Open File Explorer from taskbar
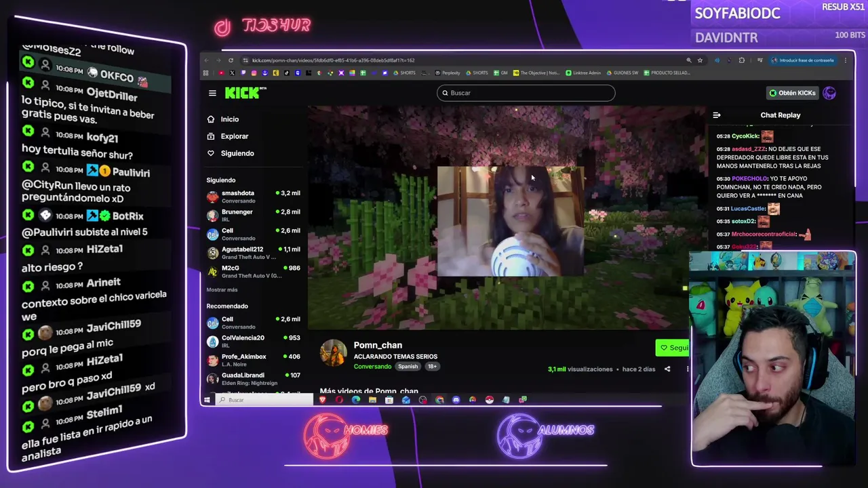 [372, 400]
